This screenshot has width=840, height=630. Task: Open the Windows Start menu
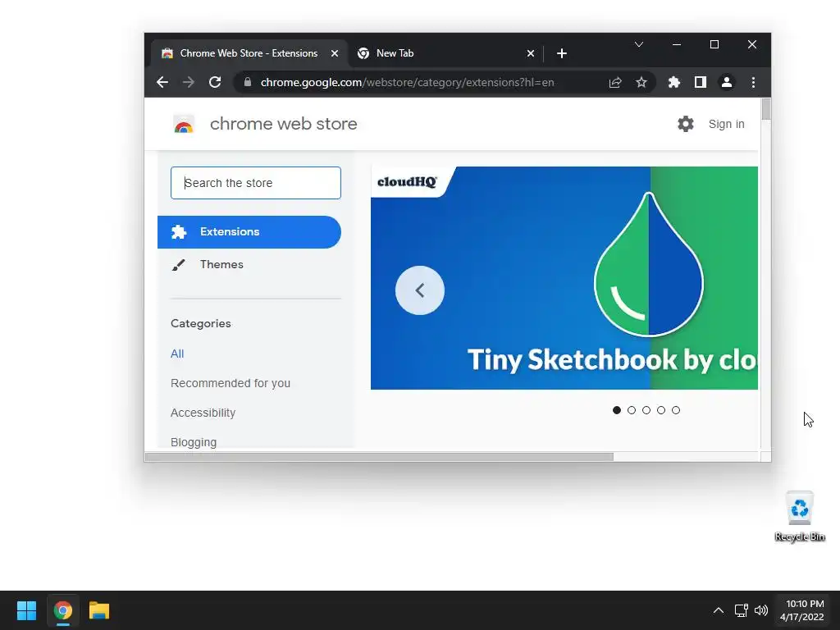point(26,610)
